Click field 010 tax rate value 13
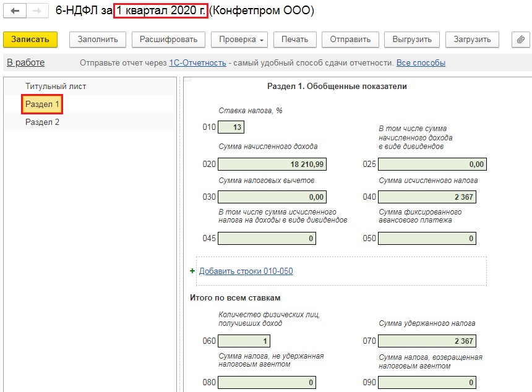 pos(231,127)
